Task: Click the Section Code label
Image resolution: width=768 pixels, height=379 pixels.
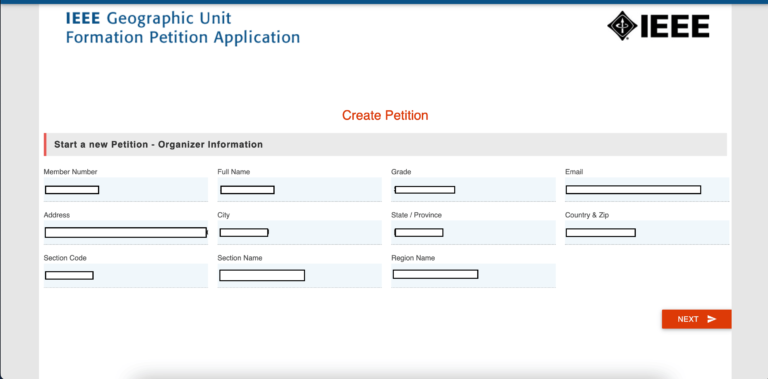Action: pos(65,258)
